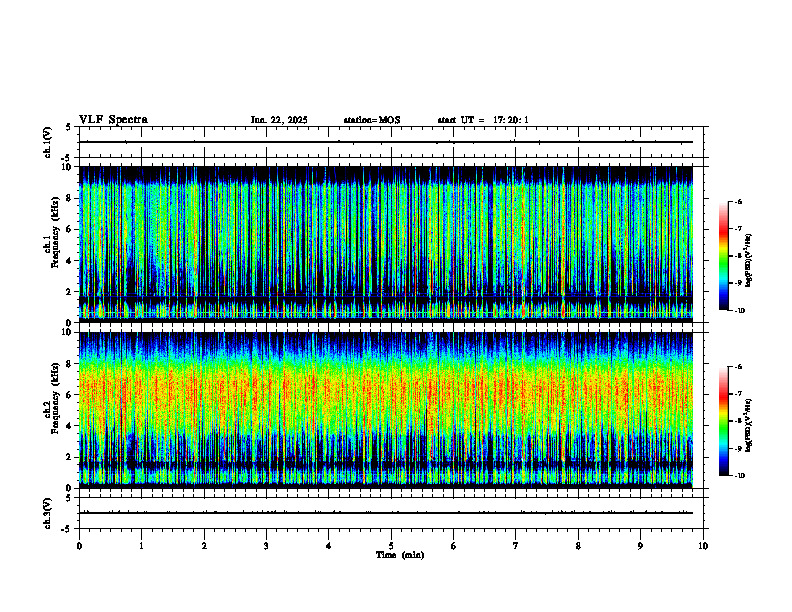Click the "-10" label on ch.2 colorbar
Screen dimensions: 792x612
point(739,476)
